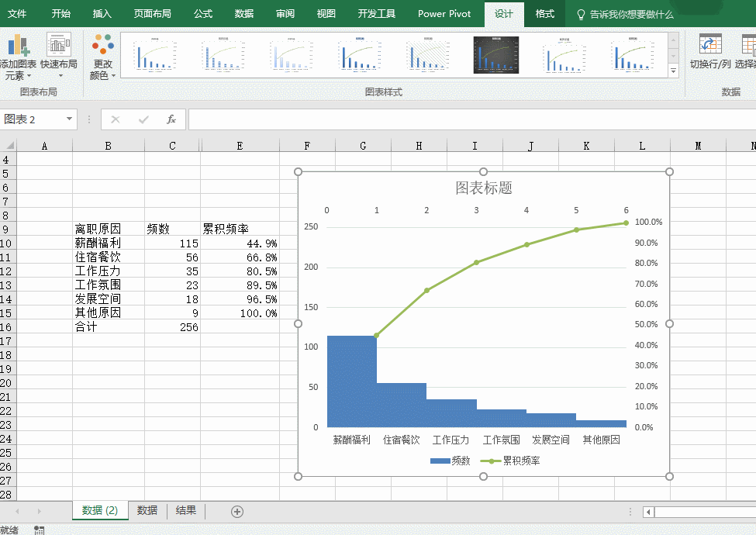The height and width of the screenshot is (535, 756).
Task: Open the 快速布局 (Quick Layout) gallery
Action: tap(59, 45)
